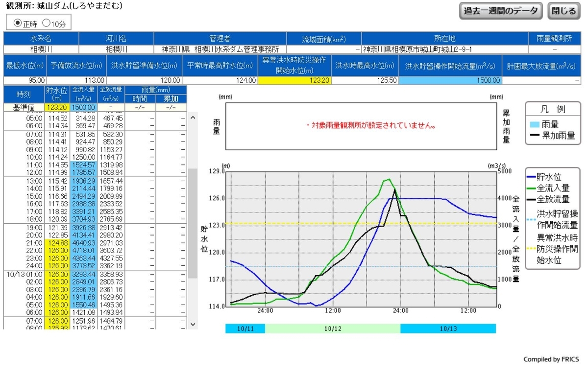Viewport: 588px width, 376px height.
Task: Click the 95.00 minimum water level value
Action: tap(25, 80)
